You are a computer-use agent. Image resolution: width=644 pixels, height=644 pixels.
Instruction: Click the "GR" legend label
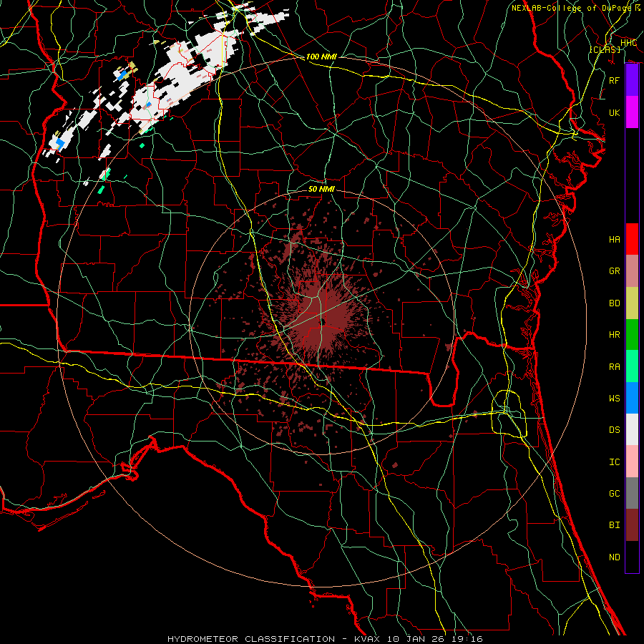point(615,271)
